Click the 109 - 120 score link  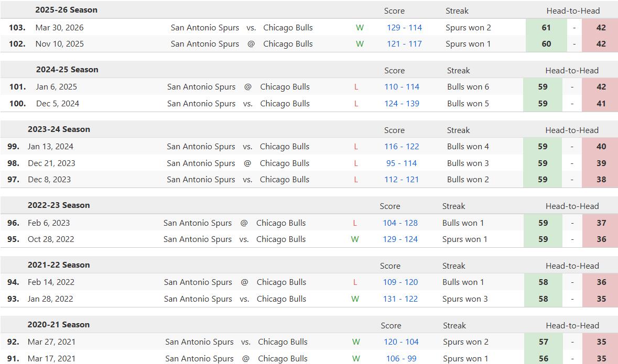[x=400, y=282]
